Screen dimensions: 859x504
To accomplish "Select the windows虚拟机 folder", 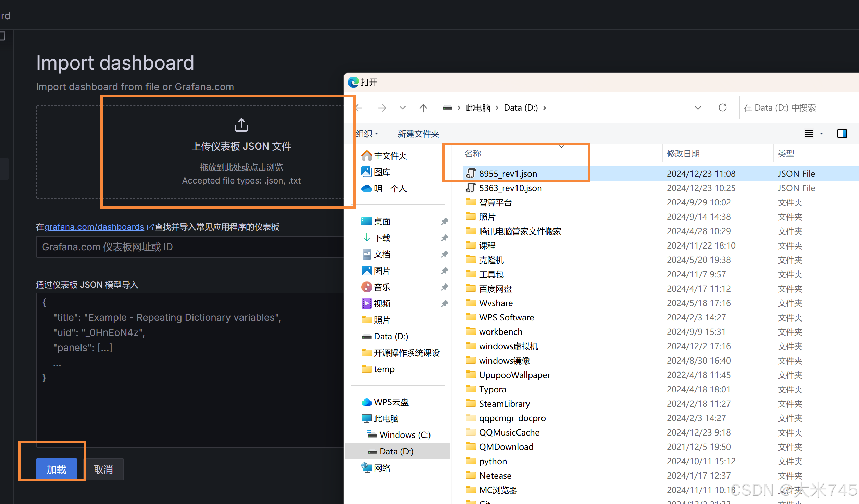I will (x=508, y=346).
